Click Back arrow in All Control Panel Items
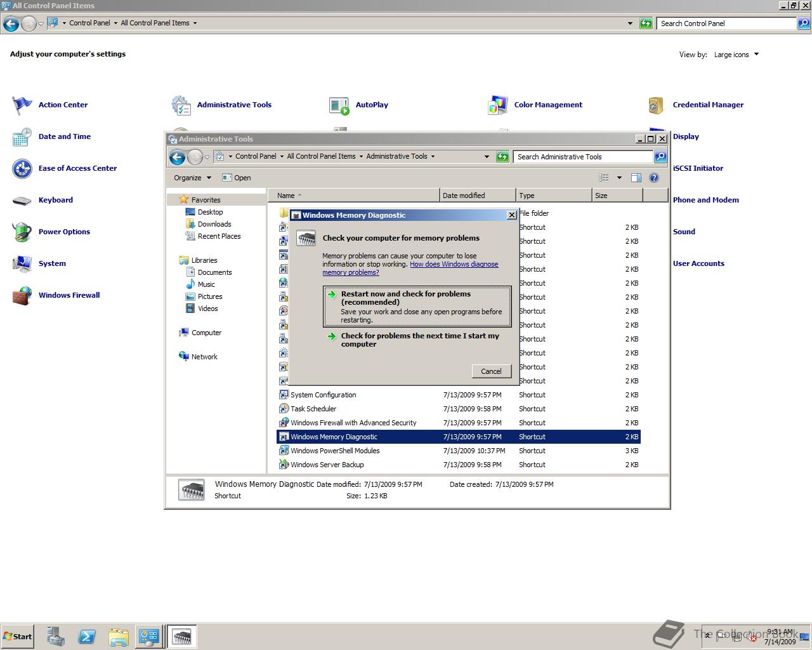 pos(11,23)
